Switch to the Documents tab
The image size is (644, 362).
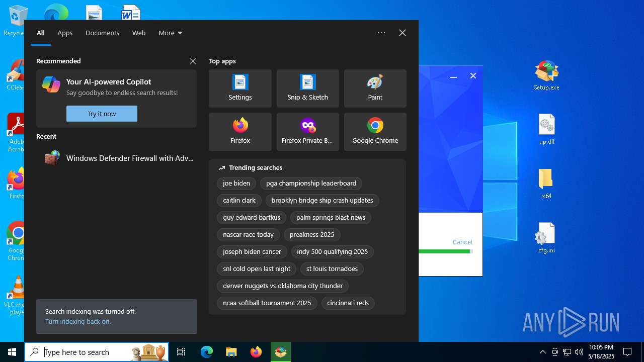102,33
